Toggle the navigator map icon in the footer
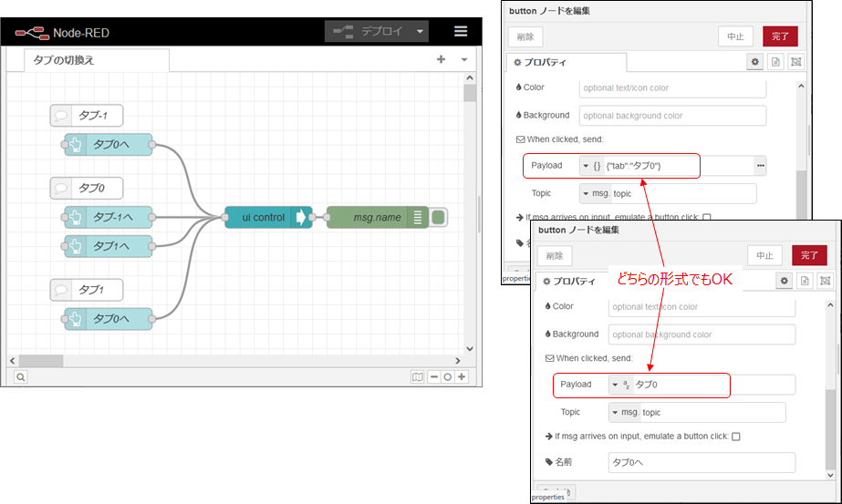This screenshot has width=842, height=504. 418,376
